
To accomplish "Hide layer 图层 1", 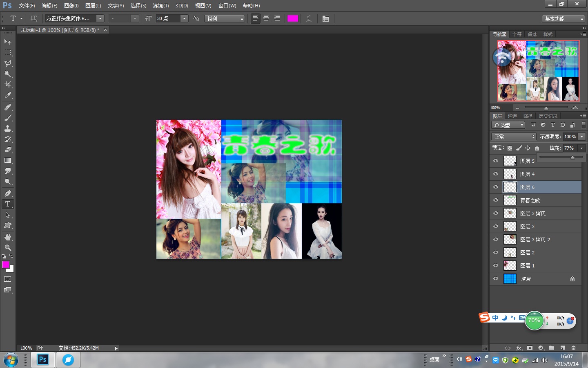I will point(496,266).
